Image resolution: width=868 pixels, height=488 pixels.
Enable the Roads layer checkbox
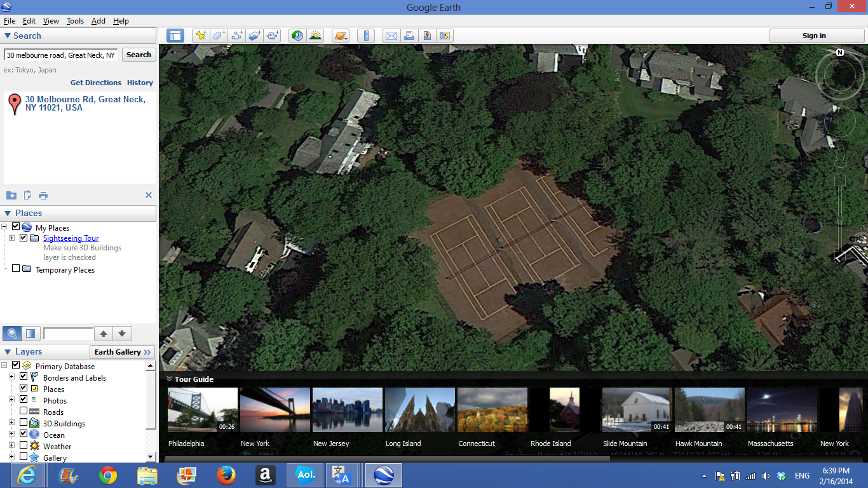tap(24, 412)
